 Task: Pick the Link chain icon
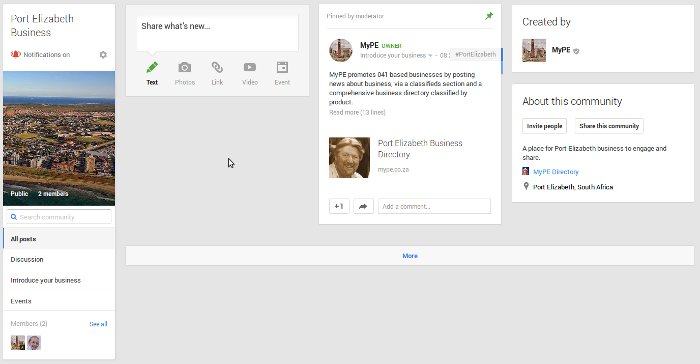coord(217,67)
